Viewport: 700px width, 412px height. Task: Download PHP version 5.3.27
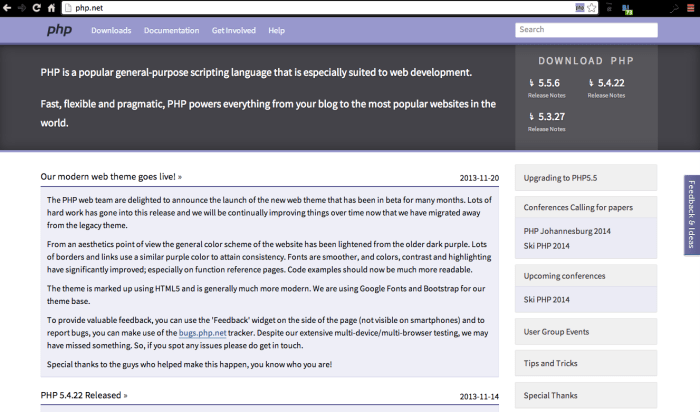[x=551, y=117]
